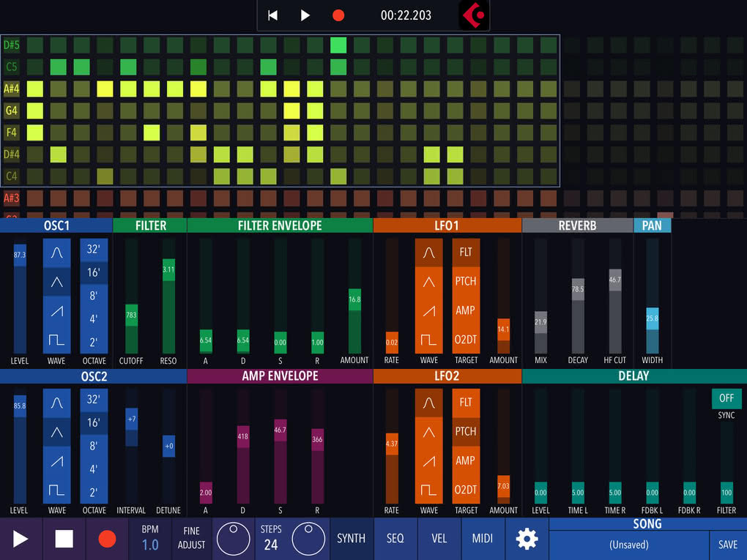Set LFO1 target to FLT

pyautogui.click(x=466, y=253)
